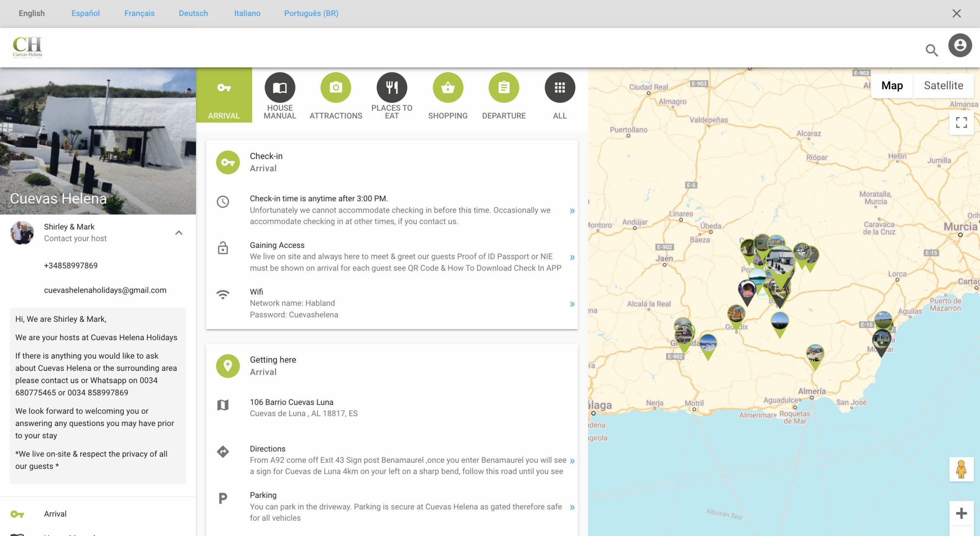Click the search magnifier icon

[931, 50]
